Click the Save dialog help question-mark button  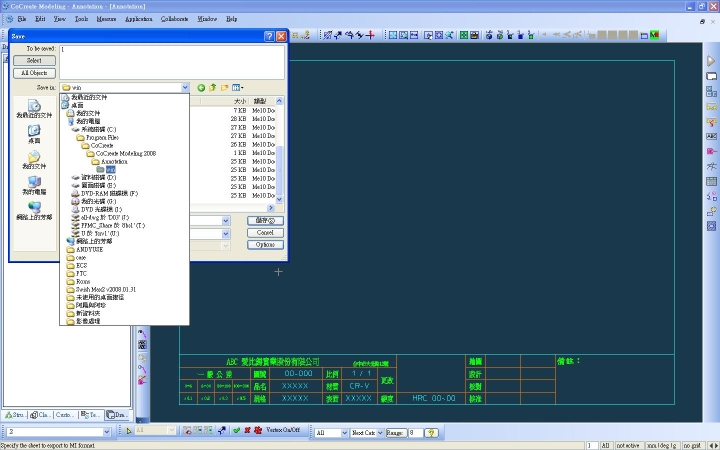coord(270,36)
